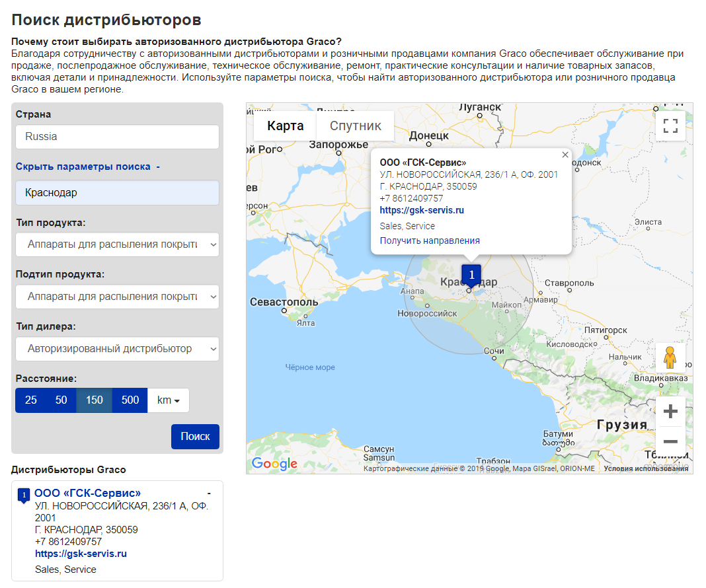The image size is (706, 588).
Task: Open the Тип дилера dropdown
Action: 117,349
